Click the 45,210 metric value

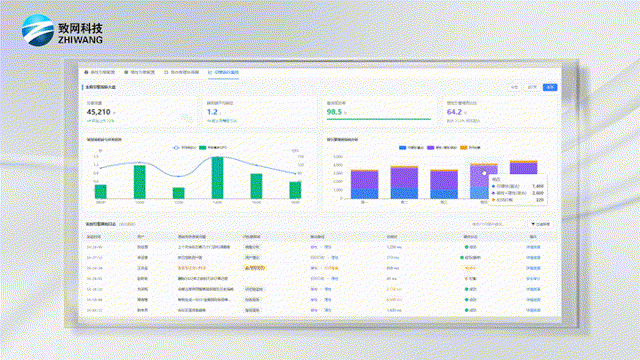click(98, 112)
